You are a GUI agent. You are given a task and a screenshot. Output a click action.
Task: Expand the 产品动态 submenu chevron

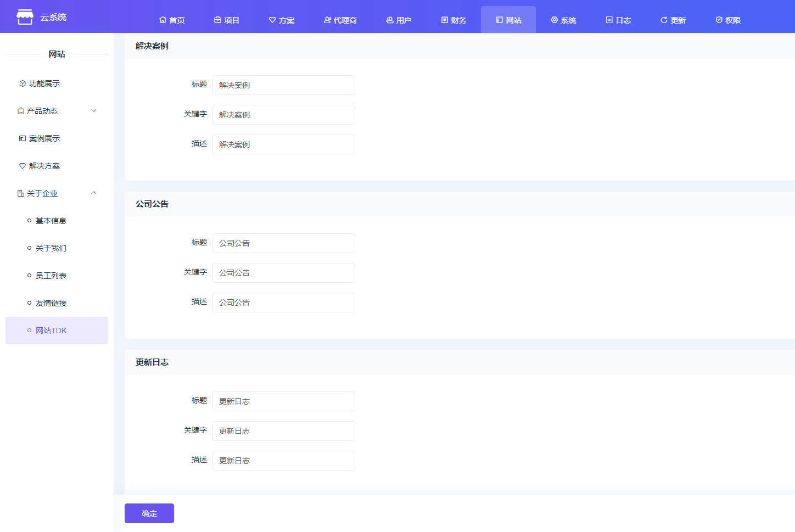94,110
